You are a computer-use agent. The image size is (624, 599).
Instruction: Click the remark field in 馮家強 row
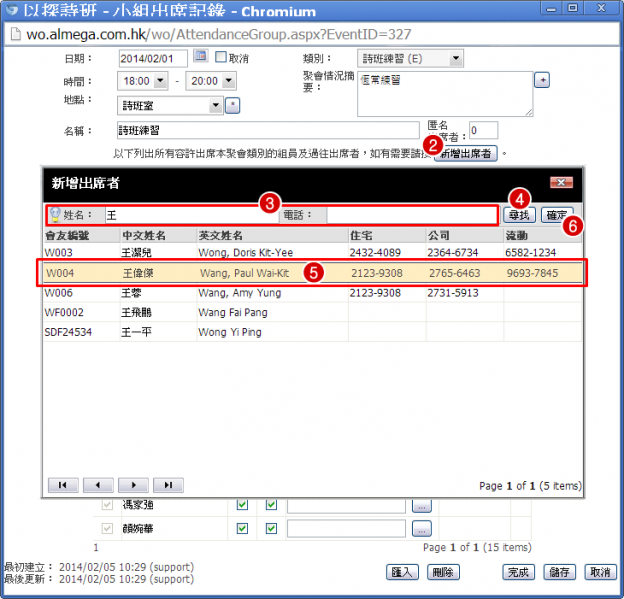point(346,505)
